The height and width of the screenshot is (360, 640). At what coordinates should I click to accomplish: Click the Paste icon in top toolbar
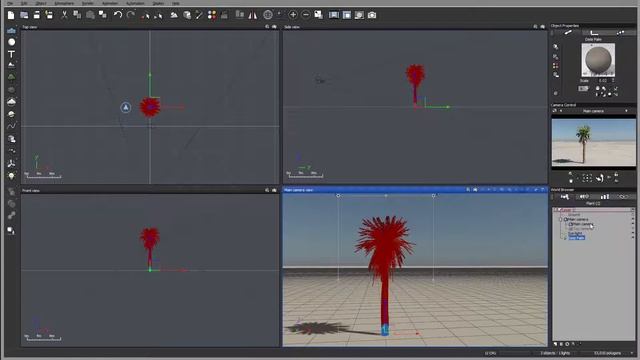[90, 15]
